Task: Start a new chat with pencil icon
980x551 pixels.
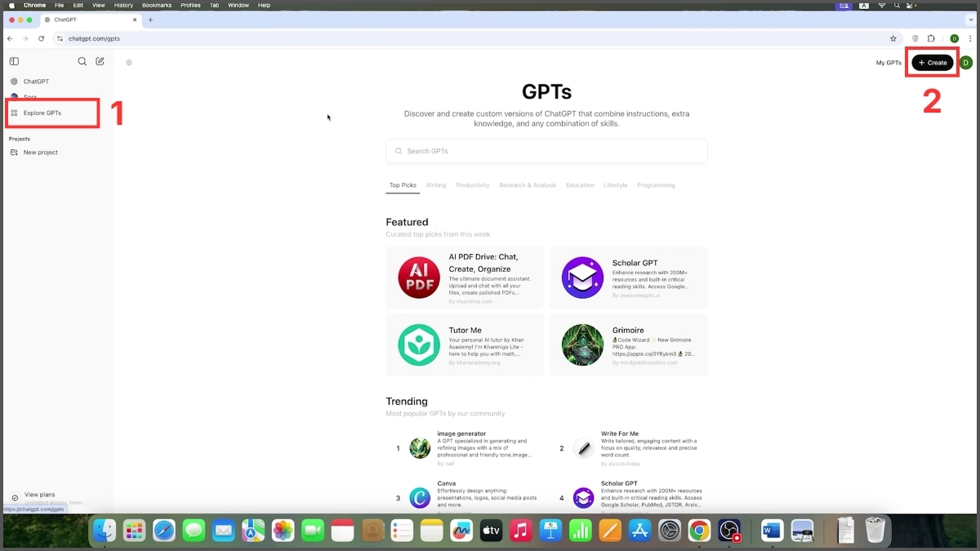Action: click(100, 61)
